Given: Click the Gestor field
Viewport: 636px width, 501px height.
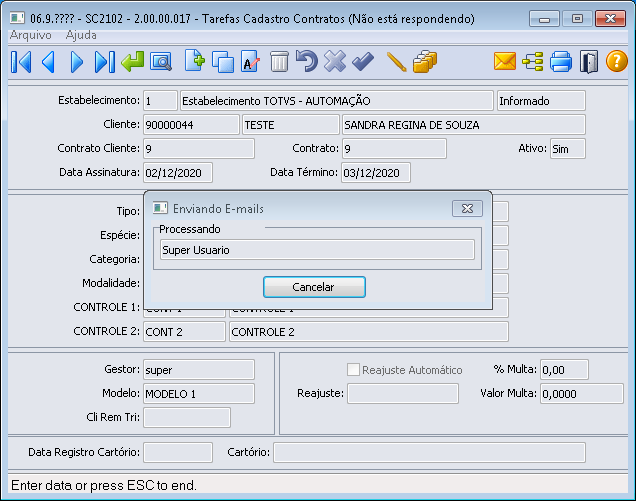Looking at the screenshot, I should coord(199,370).
